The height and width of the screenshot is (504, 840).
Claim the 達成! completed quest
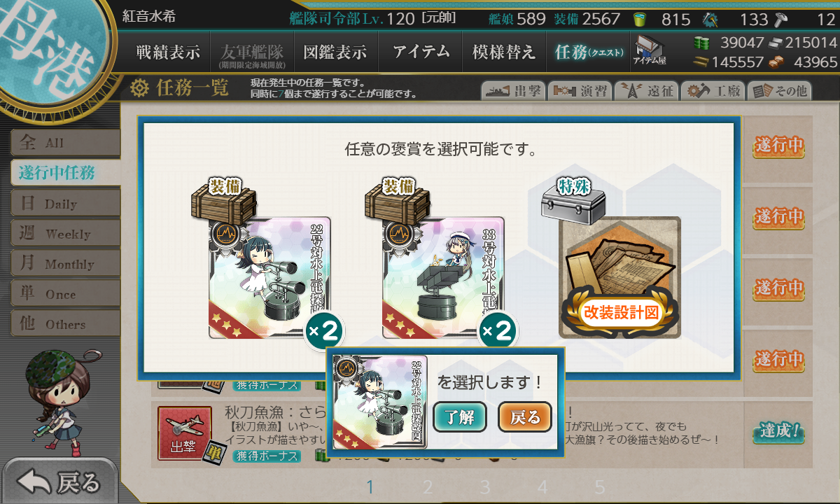[778, 432]
